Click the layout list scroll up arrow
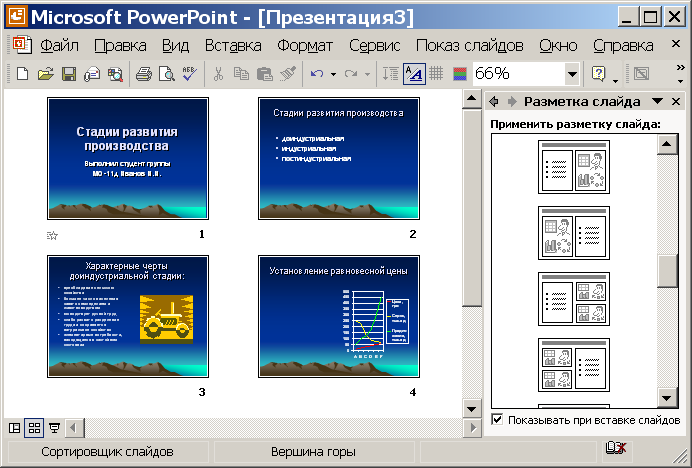 tap(667, 144)
